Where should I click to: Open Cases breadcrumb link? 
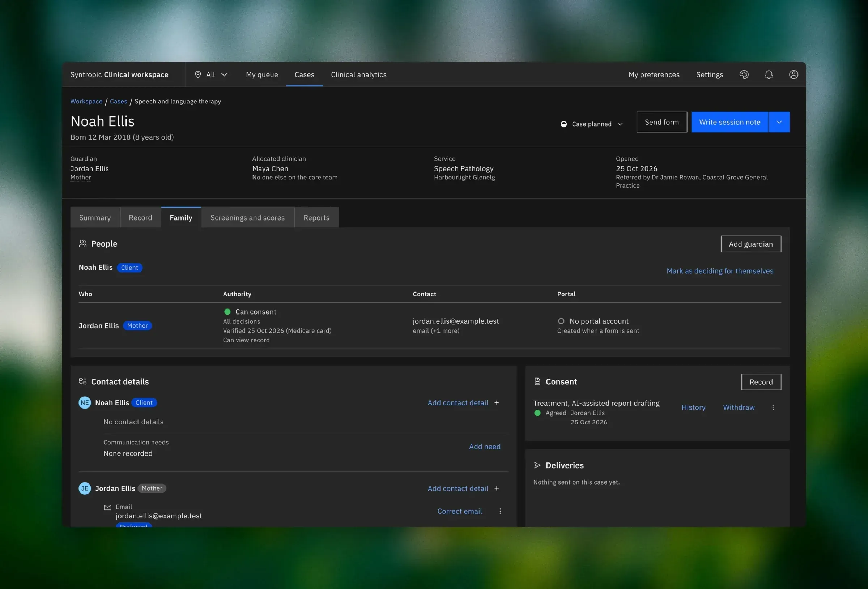tap(118, 101)
